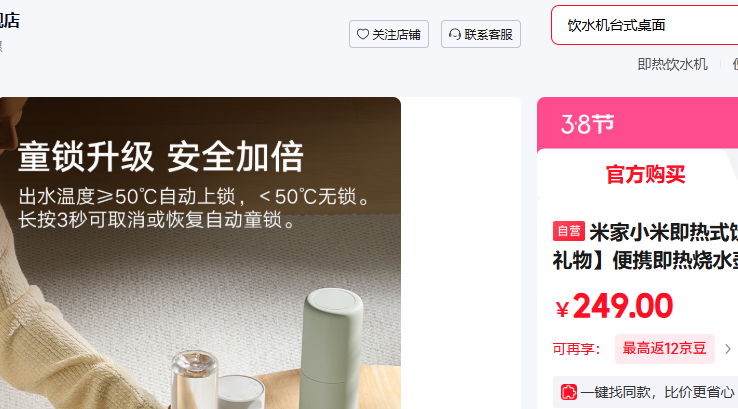Viewport: 738px width, 409px height.
Task: Open the 米家小米即热式 product title
Action: pos(663,232)
